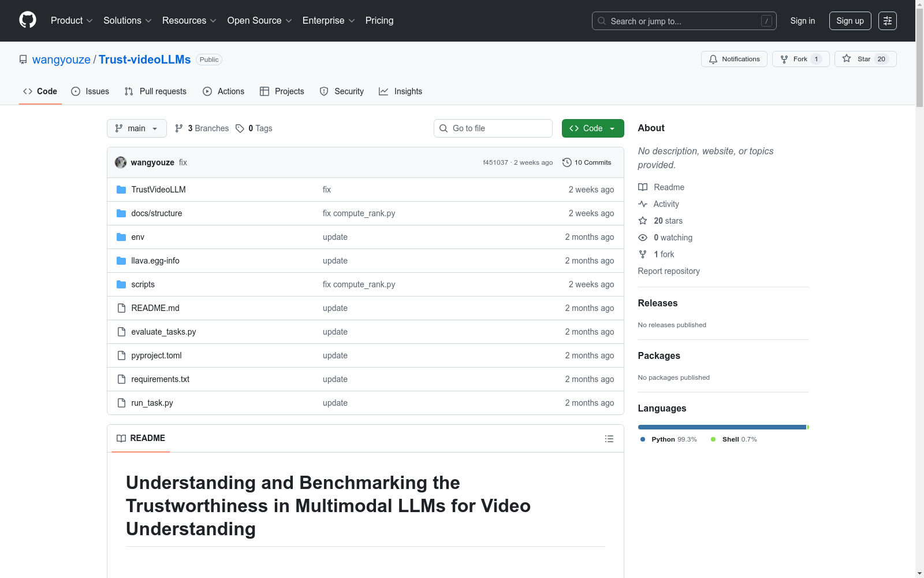924x578 pixels.
Task: Open the wangyouze owner link
Action: point(61,60)
